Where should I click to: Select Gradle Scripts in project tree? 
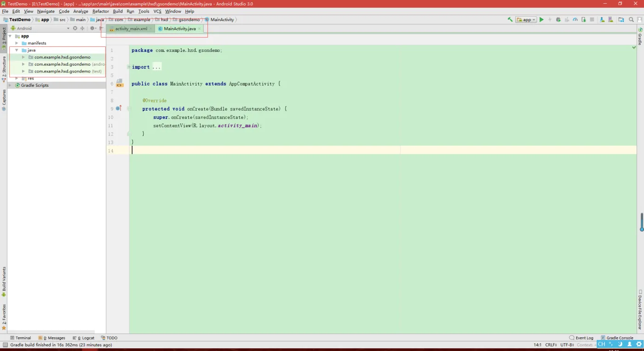pos(34,85)
